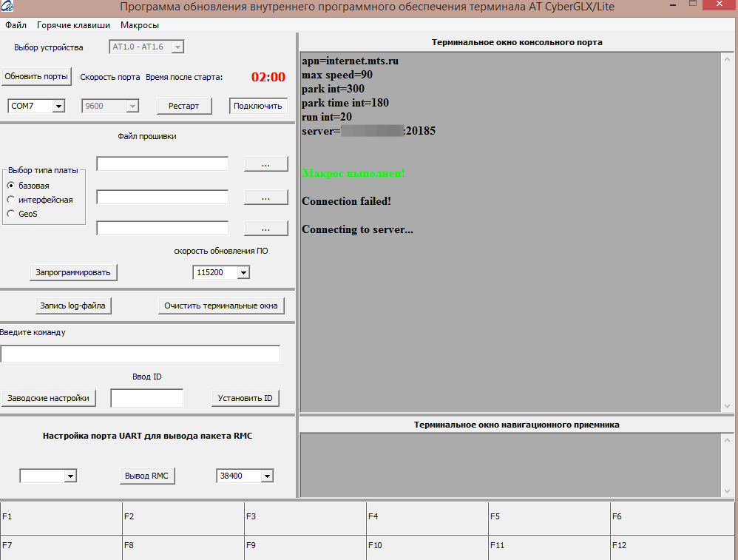Open the Макросы menu
The image size is (738, 560).
140,25
